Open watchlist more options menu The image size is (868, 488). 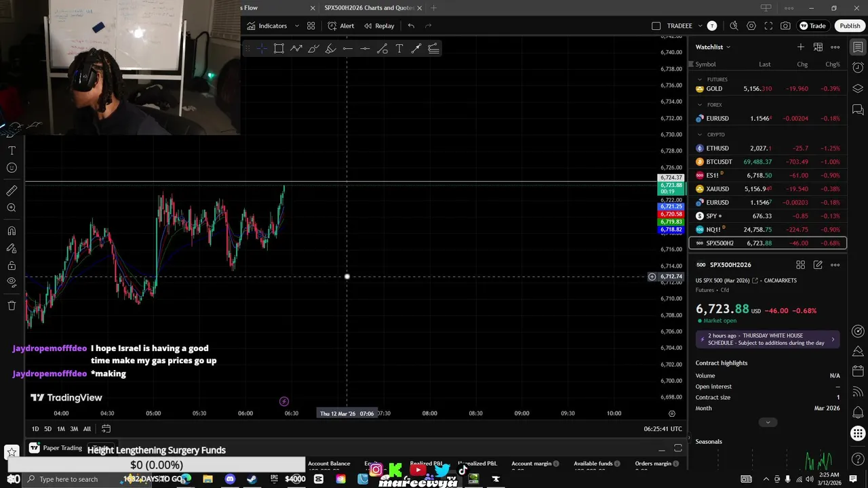[835, 47]
